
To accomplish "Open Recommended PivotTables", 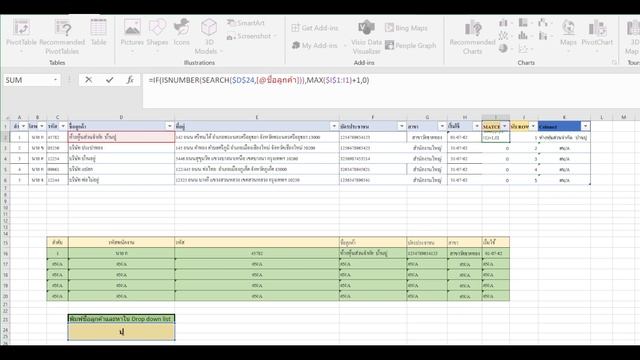I will tap(62, 37).
